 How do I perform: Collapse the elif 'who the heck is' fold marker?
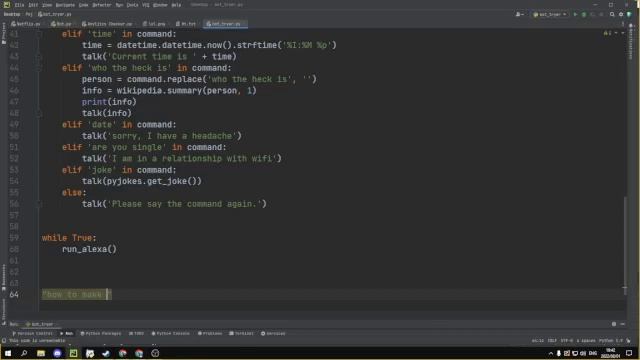click(x=40, y=68)
